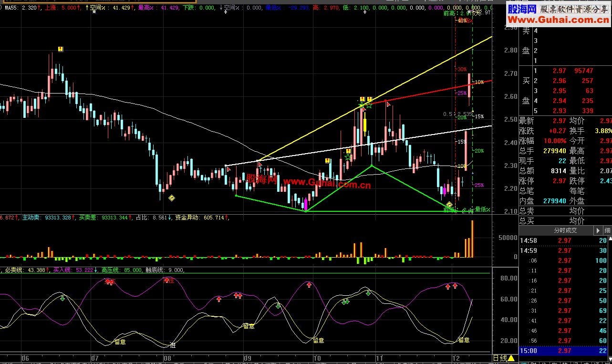Select the highlighted 15:00 trade row
Image resolution: width=612 pixels, height=364 pixels.
point(563,351)
